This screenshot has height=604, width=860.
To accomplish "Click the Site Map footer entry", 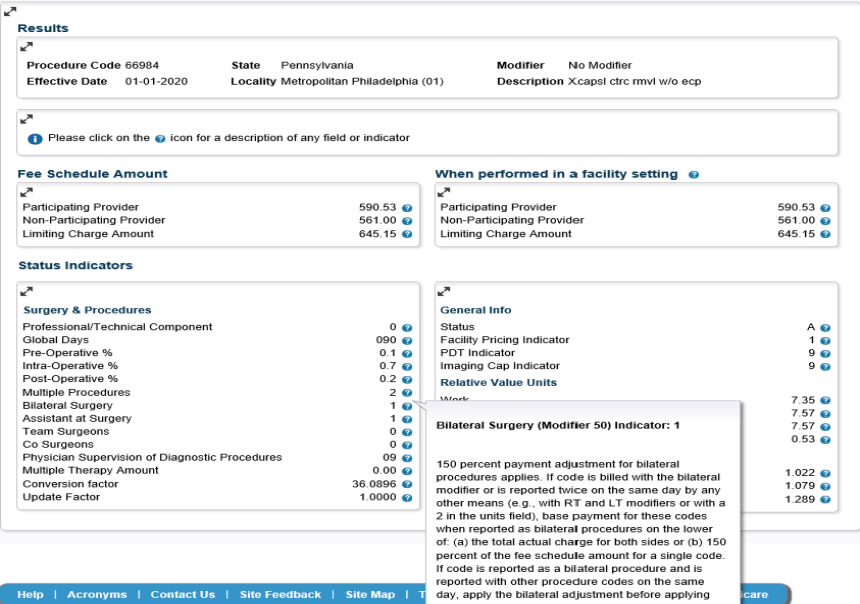I will [x=369, y=593].
